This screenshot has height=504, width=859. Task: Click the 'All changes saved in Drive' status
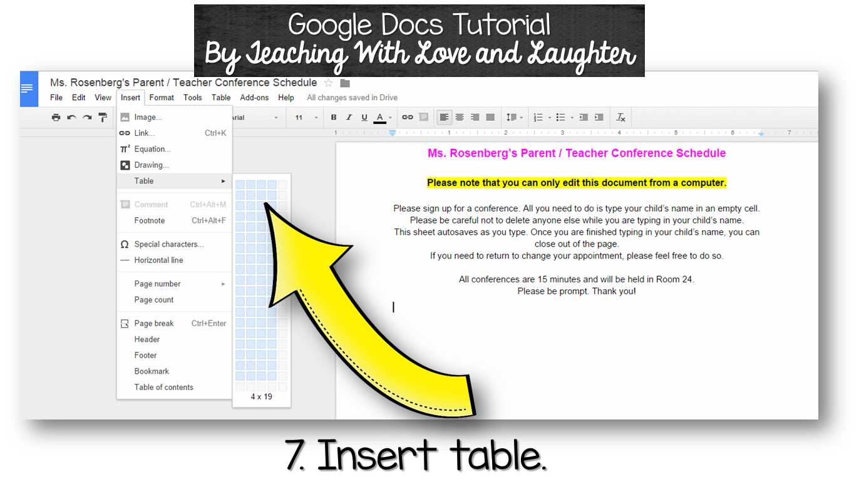pos(352,98)
